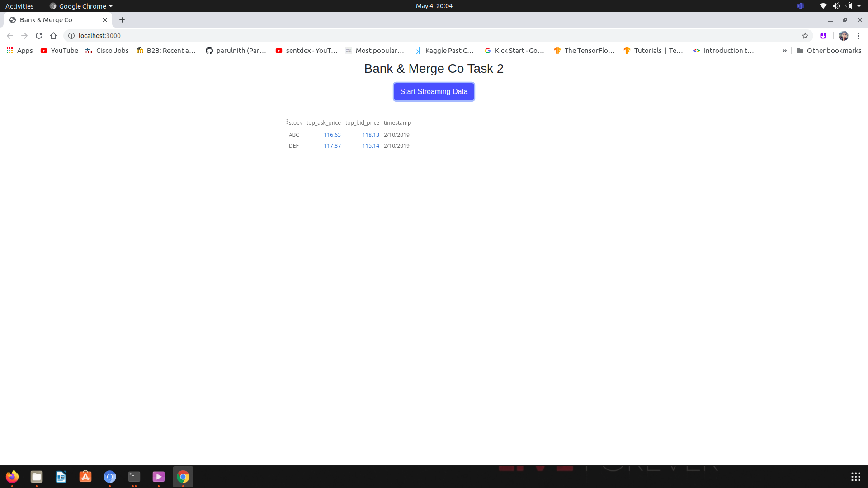Open the Chrome three-dot menu
Viewport: 868px width, 488px height.
click(859, 36)
